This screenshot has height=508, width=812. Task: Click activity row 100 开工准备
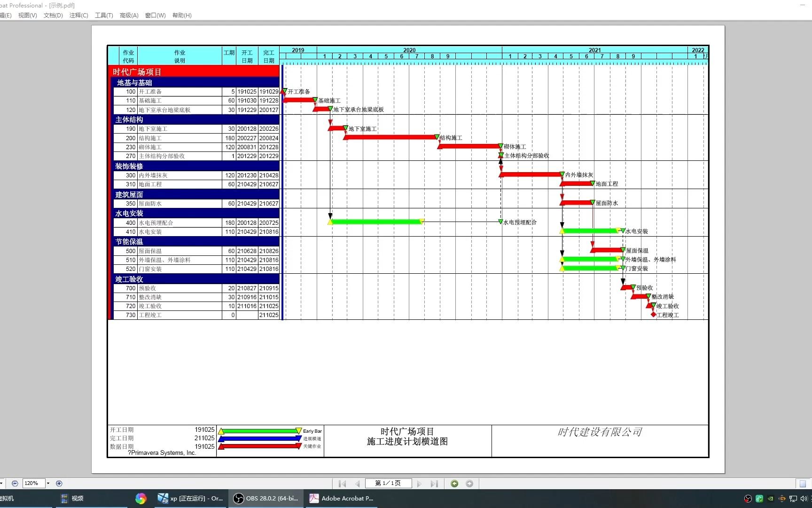coord(196,92)
